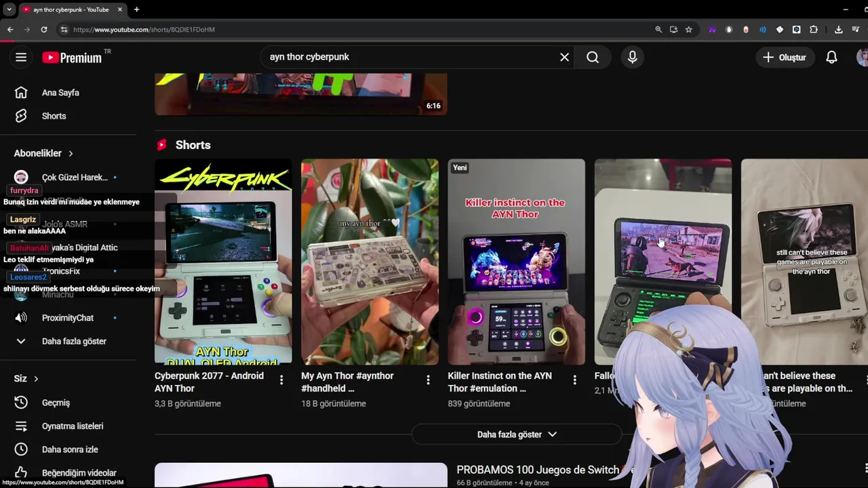Go back in browser history
This screenshot has height=488, width=868.
[x=10, y=30]
